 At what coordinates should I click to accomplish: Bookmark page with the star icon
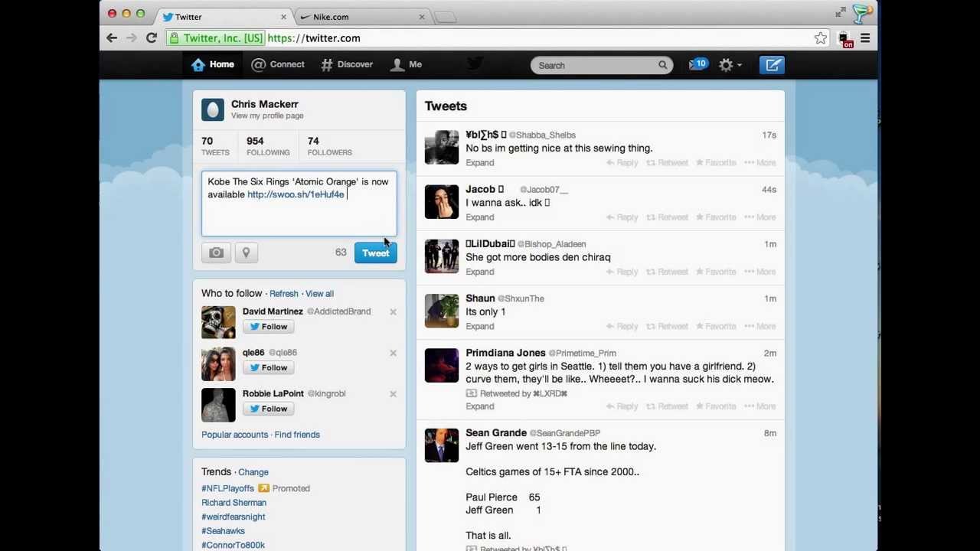[821, 38]
